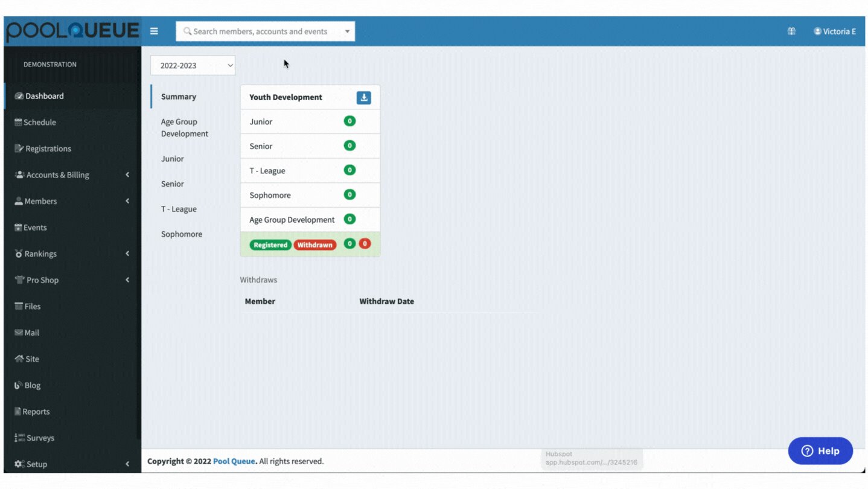The image size is (868, 489).
Task: Click the red Withdrawn badge
Action: (x=315, y=245)
